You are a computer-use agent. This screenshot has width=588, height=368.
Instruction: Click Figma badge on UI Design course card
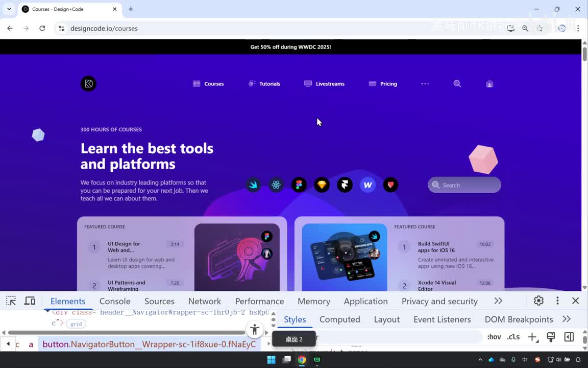click(x=266, y=236)
